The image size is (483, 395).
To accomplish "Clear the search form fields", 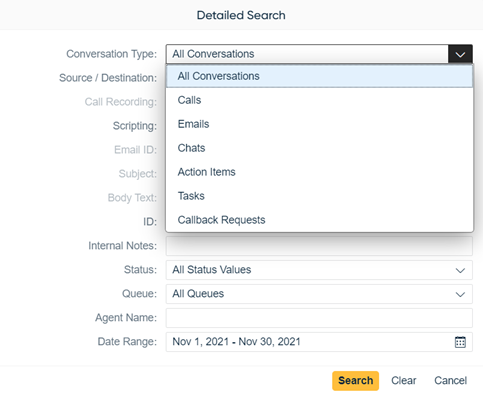I will (403, 381).
